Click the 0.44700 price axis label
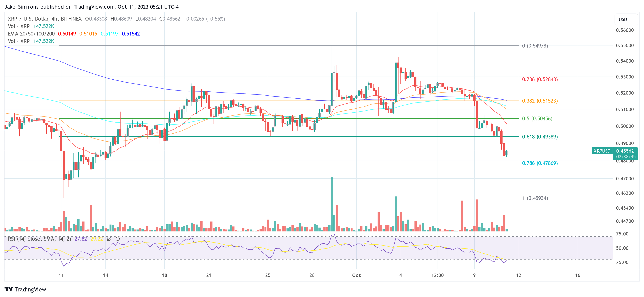The height and width of the screenshot is (297, 644). (625, 221)
